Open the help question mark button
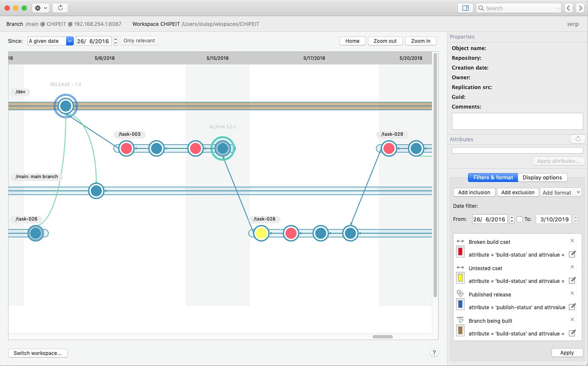This screenshot has height=366, width=588. [434, 353]
